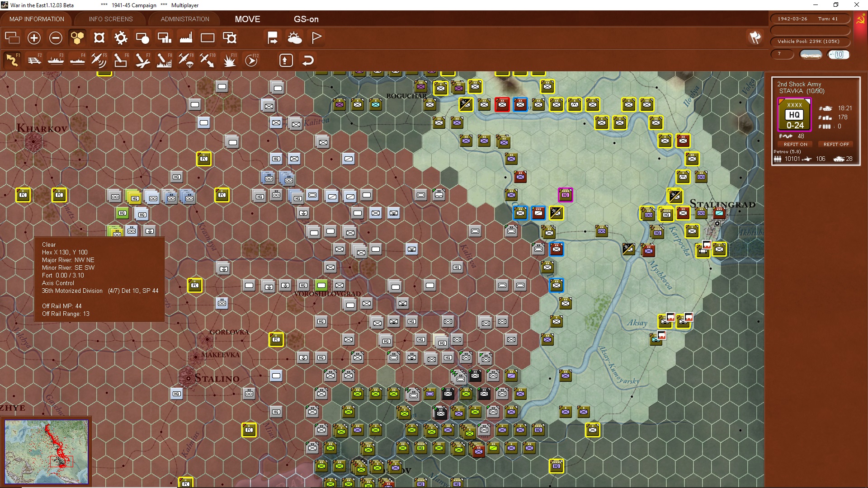Select the F1 move mode icon
The width and height of the screenshot is (868, 488).
tap(12, 60)
